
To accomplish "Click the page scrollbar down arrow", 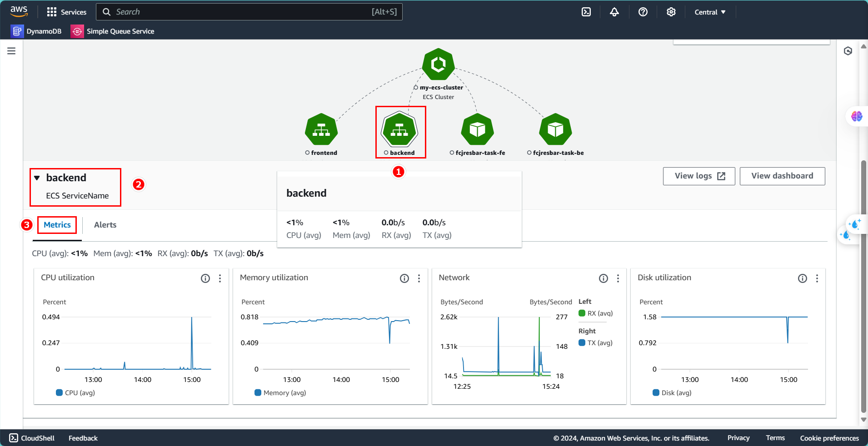I will click(x=863, y=420).
